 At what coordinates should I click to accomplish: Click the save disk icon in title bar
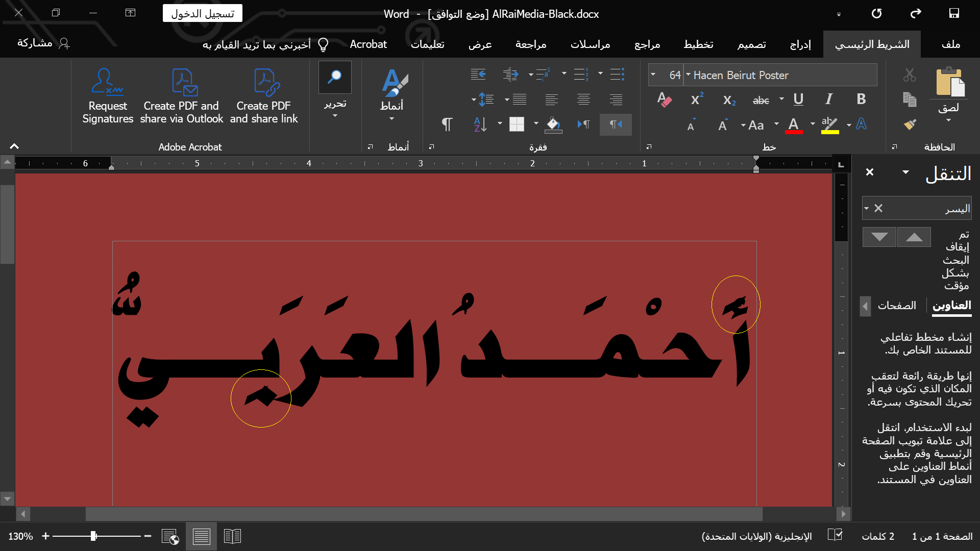[953, 14]
